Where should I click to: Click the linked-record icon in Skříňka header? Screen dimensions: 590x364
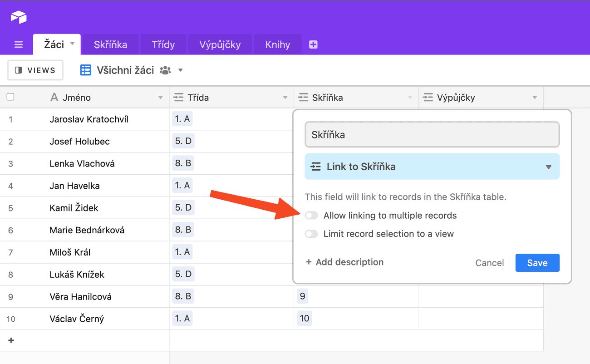click(303, 97)
